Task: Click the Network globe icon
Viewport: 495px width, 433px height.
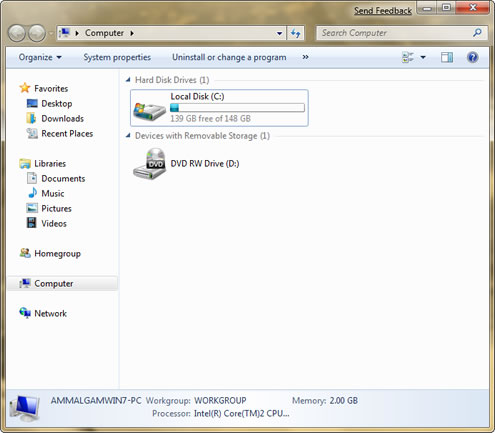Action: pyautogui.click(x=25, y=313)
